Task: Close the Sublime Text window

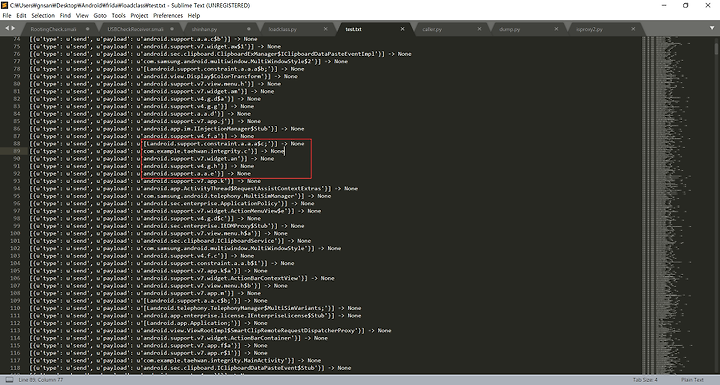Action: (708, 6)
